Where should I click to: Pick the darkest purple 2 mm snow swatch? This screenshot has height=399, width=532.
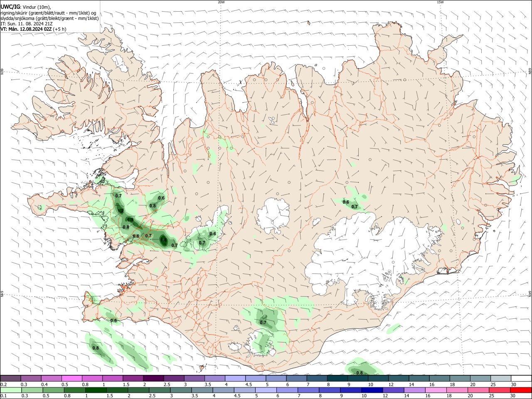153,378
